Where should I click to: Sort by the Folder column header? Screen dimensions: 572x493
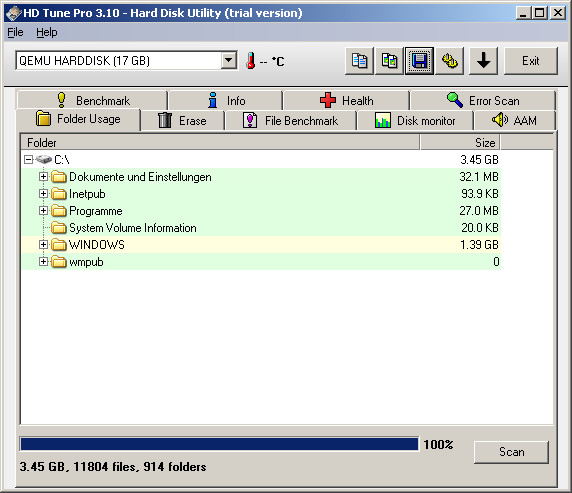tap(220, 142)
